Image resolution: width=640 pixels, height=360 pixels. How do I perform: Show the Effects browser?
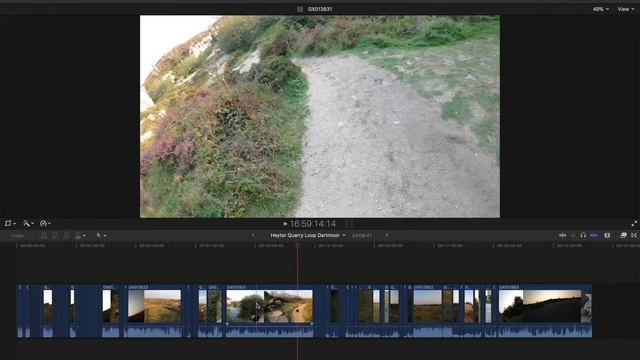623,236
